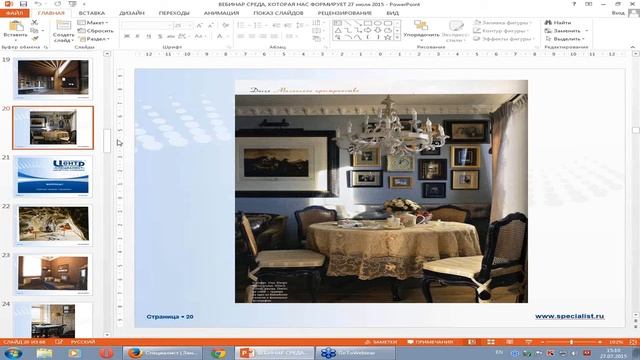Start slideshow from quick access toolbar icon
The height and width of the screenshot is (360, 640).
click(x=72, y=4)
